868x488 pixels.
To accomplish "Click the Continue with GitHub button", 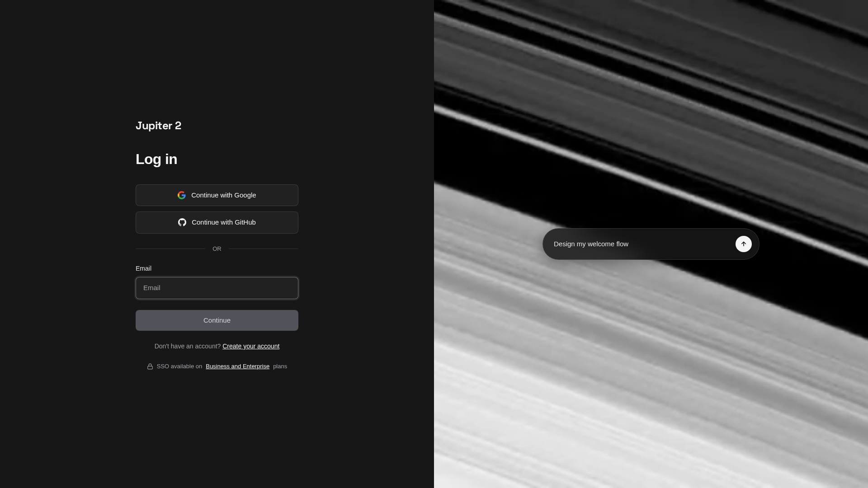I will 217,222.
